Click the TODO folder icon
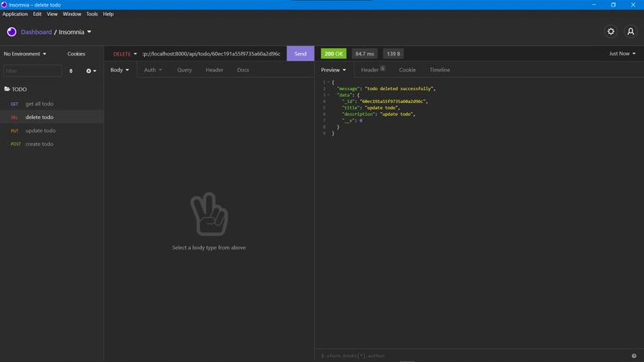The width and height of the screenshot is (644, 362). pyautogui.click(x=7, y=88)
